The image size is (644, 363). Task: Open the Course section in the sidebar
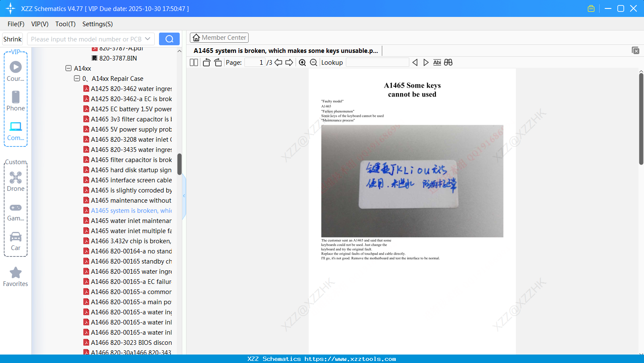click(x=16, y=71)
